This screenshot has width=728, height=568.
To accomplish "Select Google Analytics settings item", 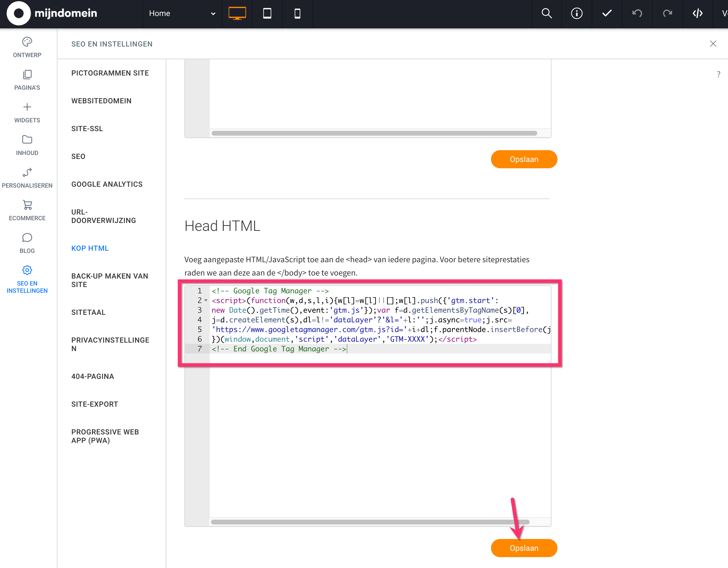I will tap(107, 184).
